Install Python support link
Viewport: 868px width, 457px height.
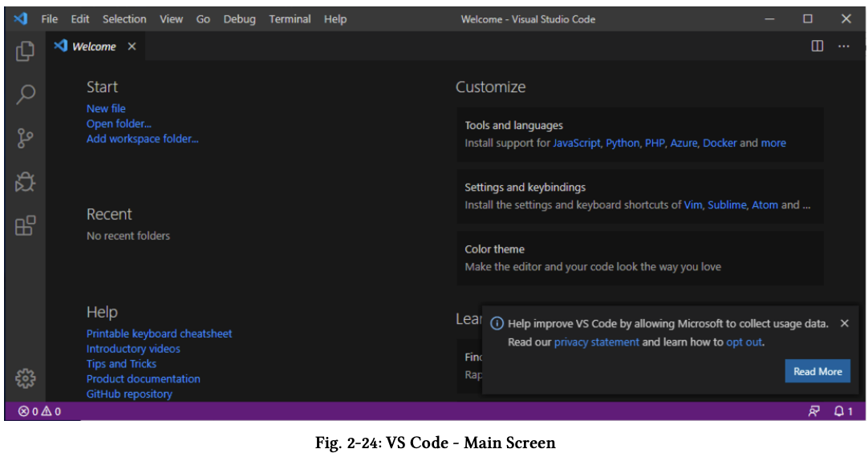pyautogui.click(x=623, y=143)
